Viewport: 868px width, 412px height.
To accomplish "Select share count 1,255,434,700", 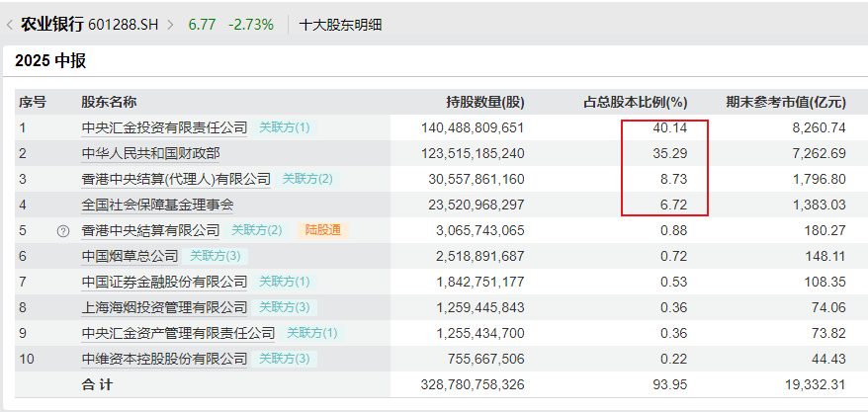I will pyautogui.click(x=479, y=333).
